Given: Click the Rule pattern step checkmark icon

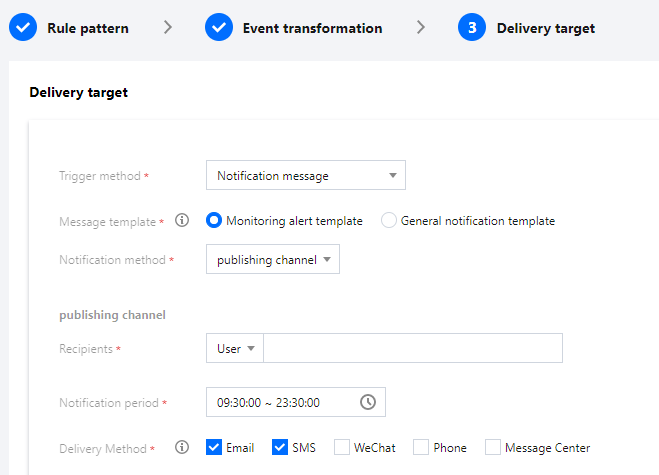Looking at the screenshot, I should (24, 28).
